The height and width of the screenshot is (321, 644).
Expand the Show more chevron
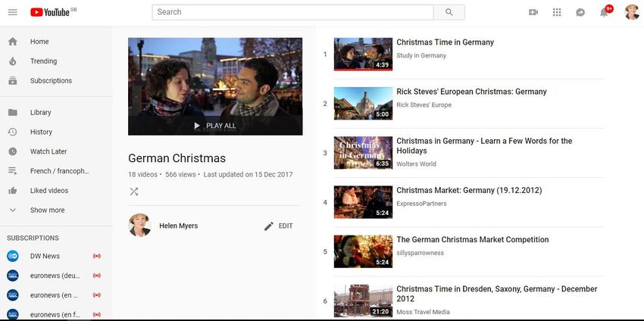(13, 210)
